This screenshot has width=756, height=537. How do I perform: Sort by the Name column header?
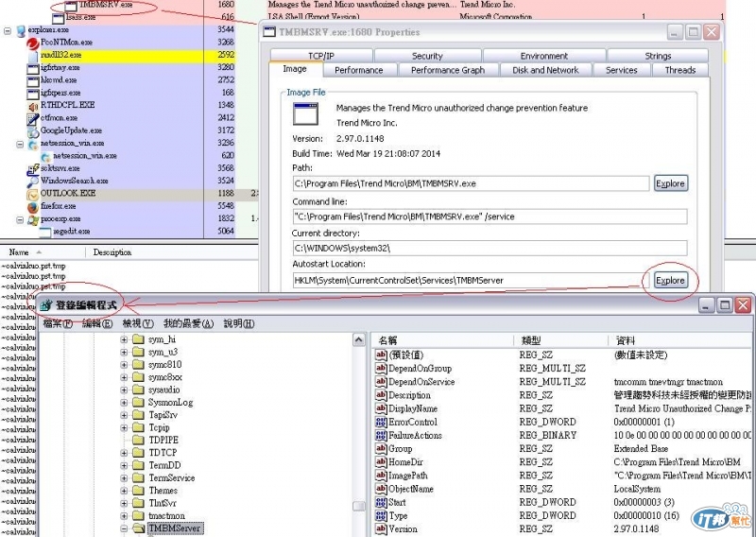[x=43, y=252]
